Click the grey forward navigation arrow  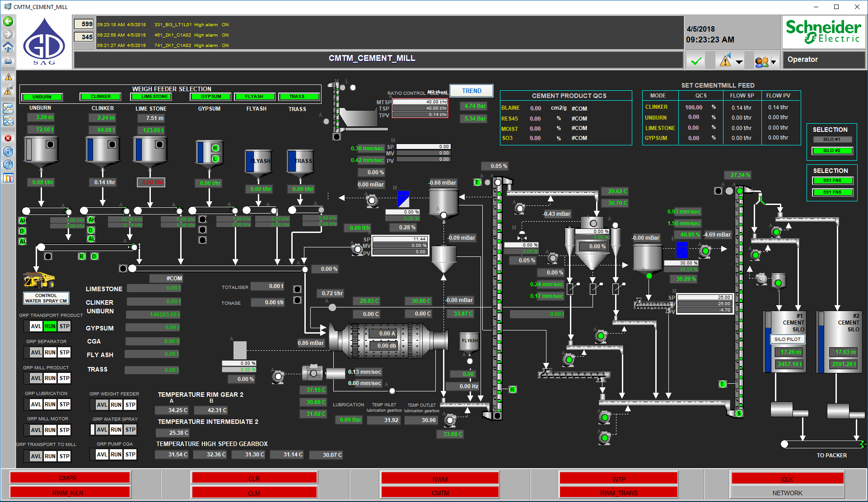pyautogui.click(x=8, y=34)
